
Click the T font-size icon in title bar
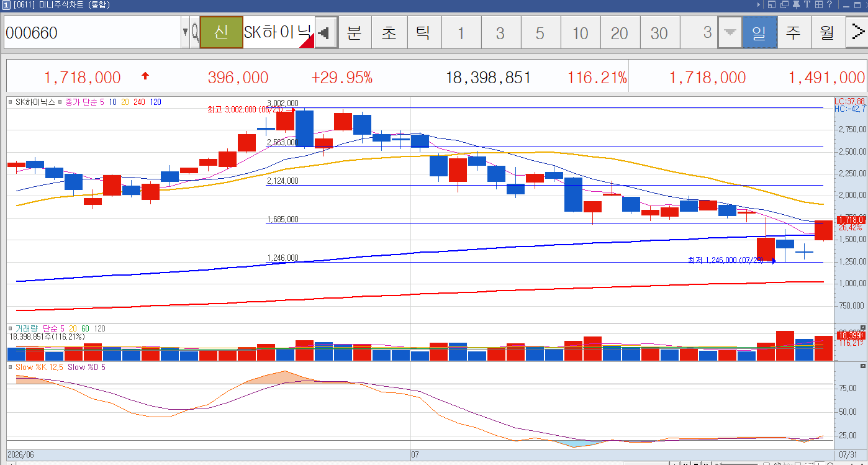click(808, 4)
